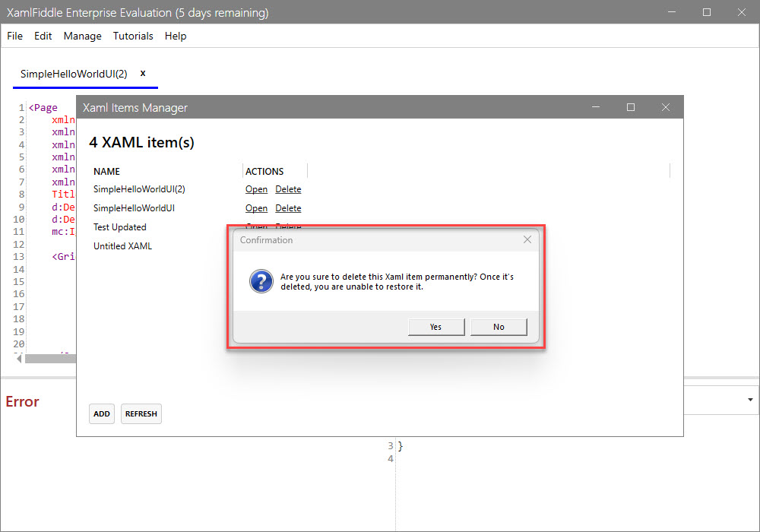
Task: Click the ADD button in Items Manager
Action: point(102,413)
